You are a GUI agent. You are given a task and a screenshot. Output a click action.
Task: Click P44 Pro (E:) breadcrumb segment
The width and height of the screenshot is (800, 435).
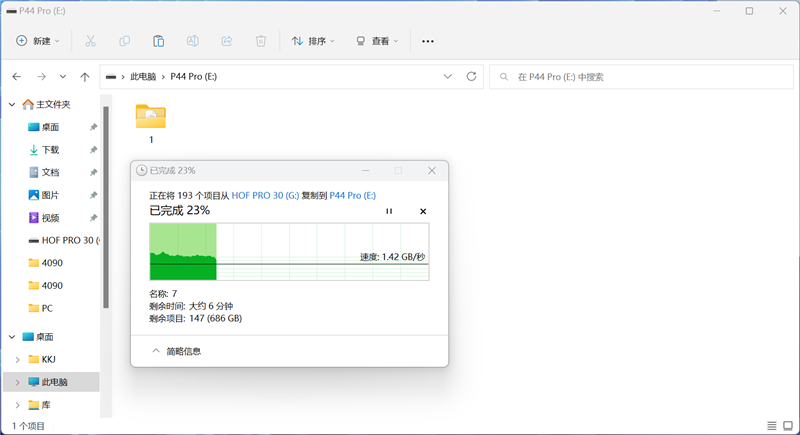tap(193, 76)
